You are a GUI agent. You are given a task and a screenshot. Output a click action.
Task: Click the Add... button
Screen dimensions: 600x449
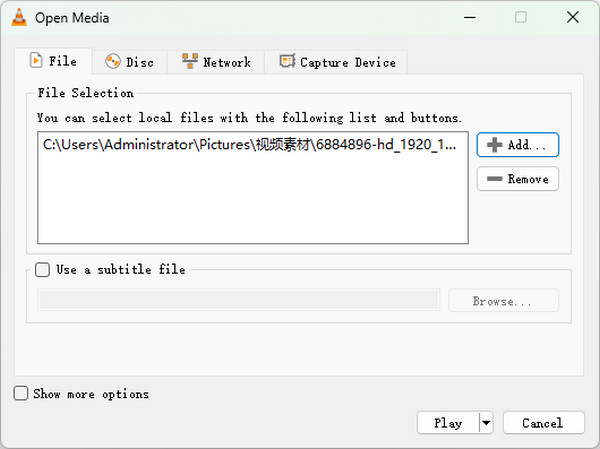[x=518, y=145]
